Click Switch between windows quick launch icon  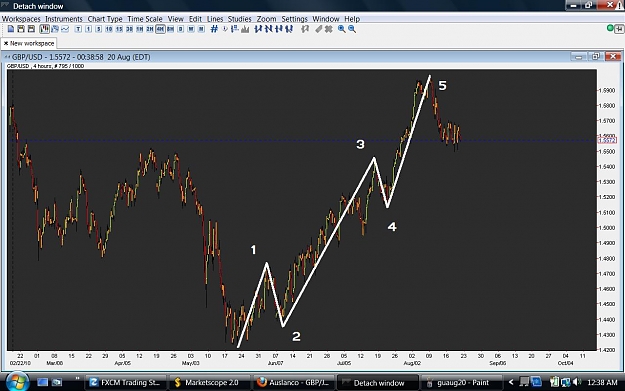57,382
